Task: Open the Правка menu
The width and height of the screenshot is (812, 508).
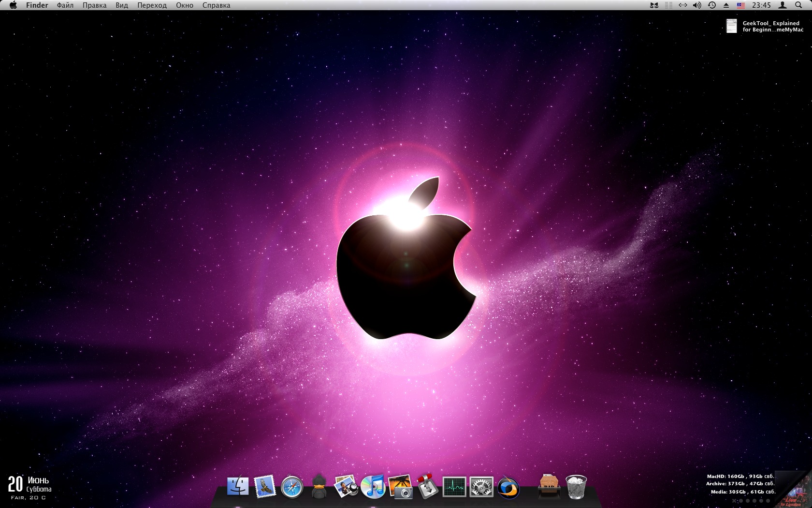Action: click(94, 5)
